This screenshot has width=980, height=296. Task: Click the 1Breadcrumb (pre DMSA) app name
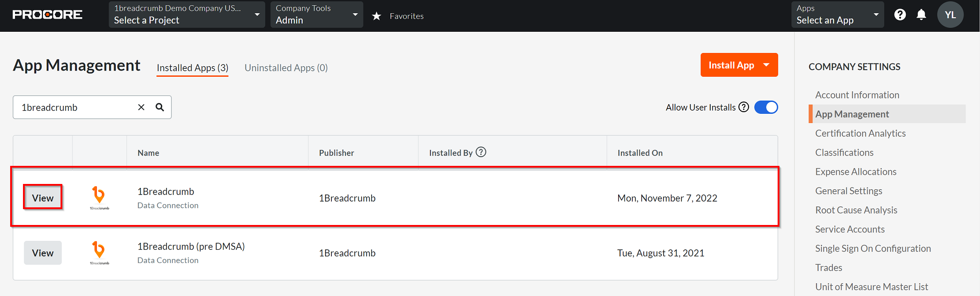[191, 246]
